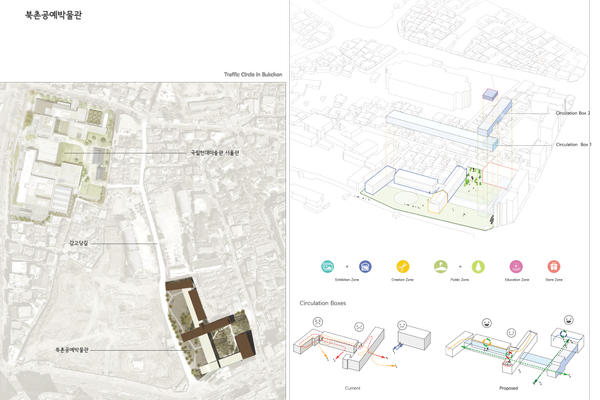This screenshot has height=400, width=600.
Task: Select the blue Exhibition Zone icon
Action: pyautogui.click(x=365, y=267)
